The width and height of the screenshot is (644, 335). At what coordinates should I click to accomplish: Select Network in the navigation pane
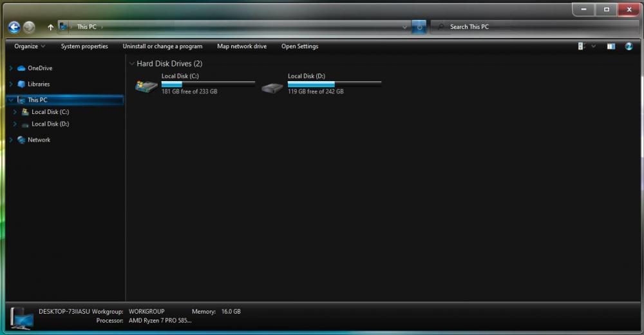pos(39,140)
